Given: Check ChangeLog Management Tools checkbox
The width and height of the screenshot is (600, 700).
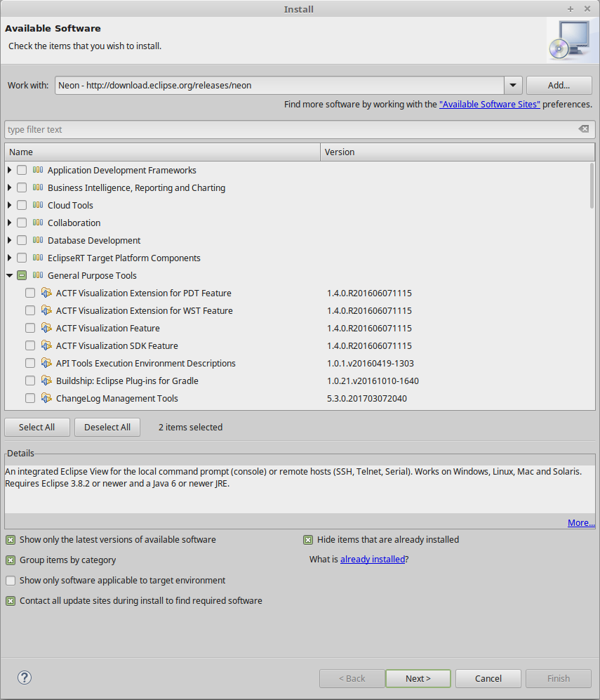Looking at the screenshot, I should 30,398.
